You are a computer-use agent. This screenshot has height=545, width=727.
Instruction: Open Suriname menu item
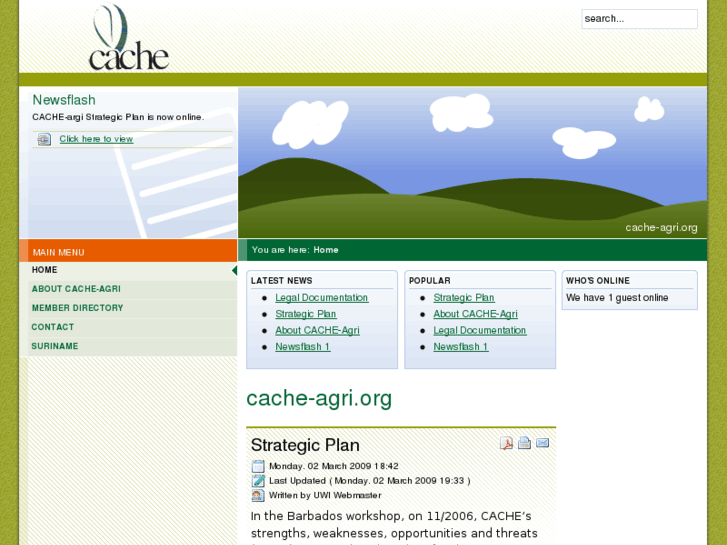(x=133, y=346)
